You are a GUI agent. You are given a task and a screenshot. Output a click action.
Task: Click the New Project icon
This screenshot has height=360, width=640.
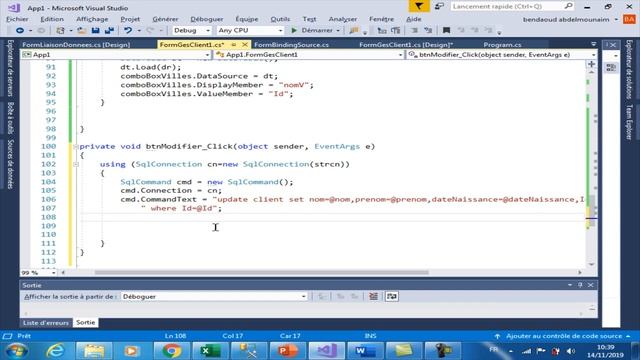coord(60,30)
